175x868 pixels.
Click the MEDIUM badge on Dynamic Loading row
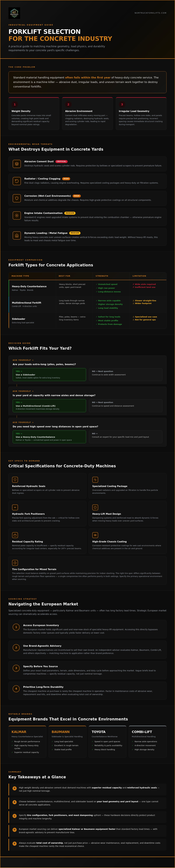tap(75, 233)
